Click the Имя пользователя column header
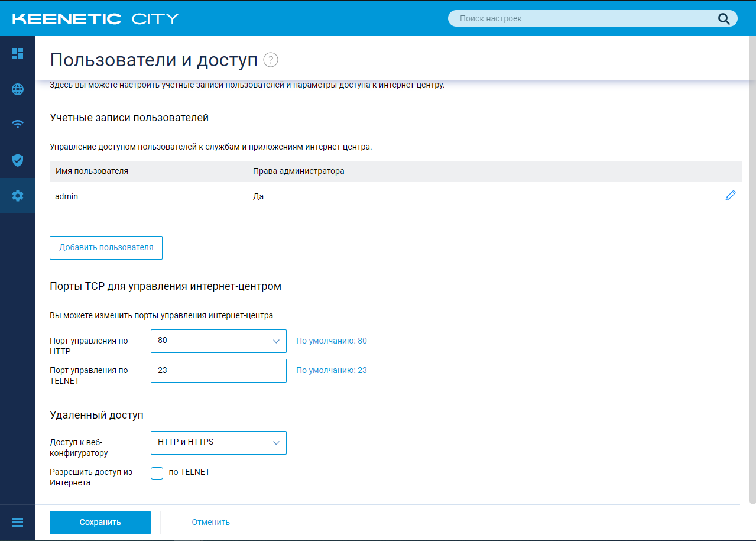 click(x=92, y=171)
